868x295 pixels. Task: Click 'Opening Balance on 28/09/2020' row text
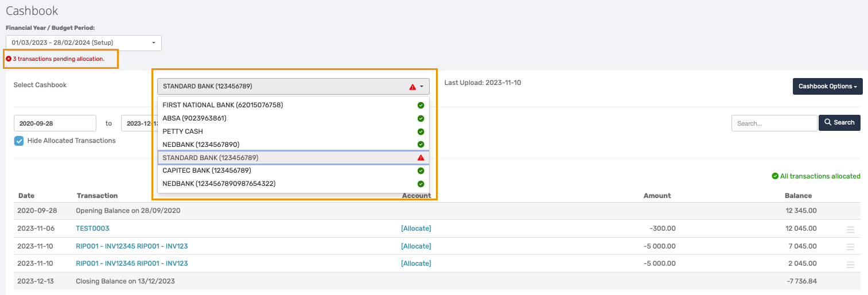point(128,211)
